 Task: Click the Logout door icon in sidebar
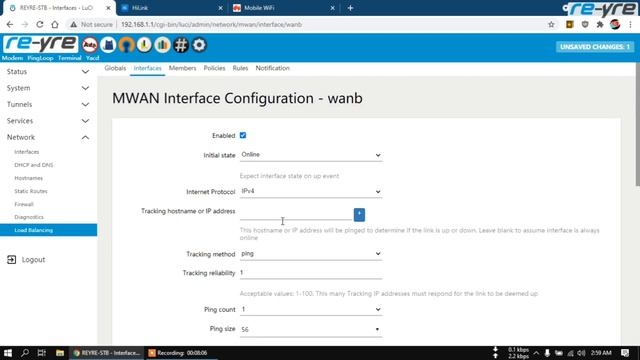tap(11, 260)
